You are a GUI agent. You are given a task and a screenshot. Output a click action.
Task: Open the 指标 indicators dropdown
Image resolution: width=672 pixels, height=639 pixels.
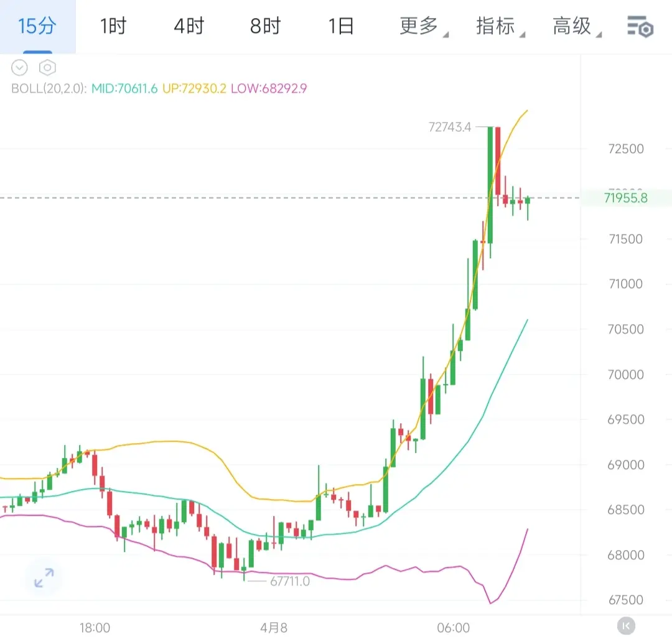[500, 26]
